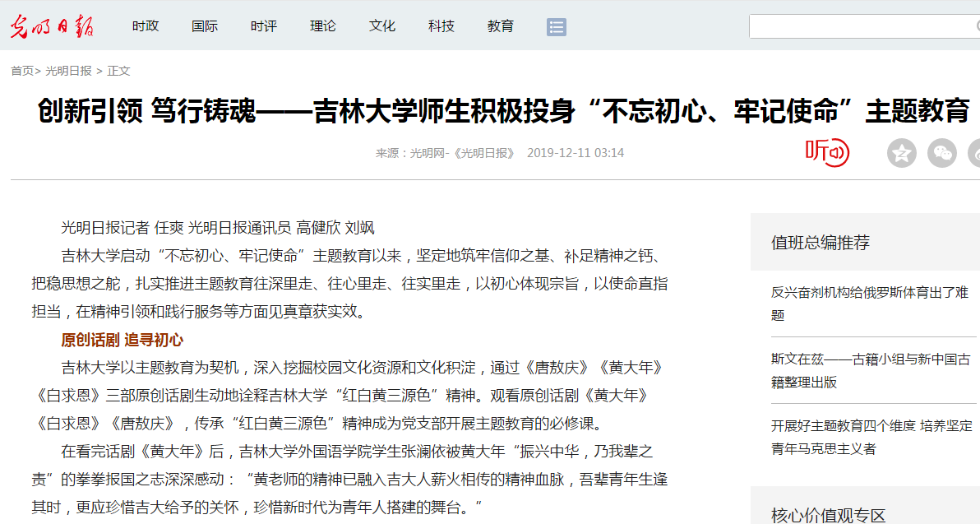Navigate to the 文化 section
980x524 pixels.
tap(382, 26)
